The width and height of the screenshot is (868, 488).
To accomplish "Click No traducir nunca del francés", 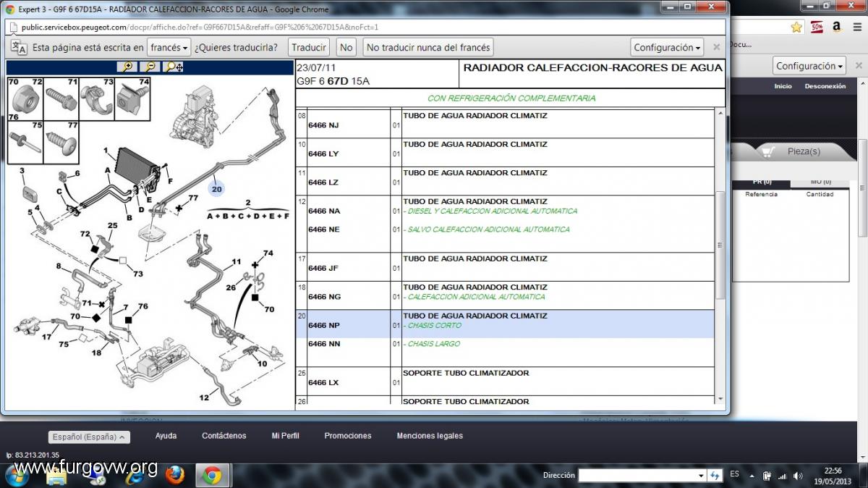I will click(x=428, y=48).
